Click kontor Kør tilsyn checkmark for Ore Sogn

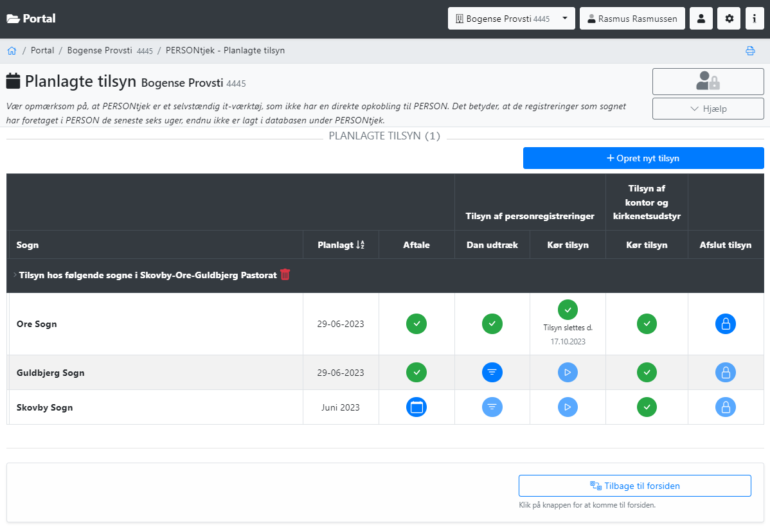coord(647,324)
